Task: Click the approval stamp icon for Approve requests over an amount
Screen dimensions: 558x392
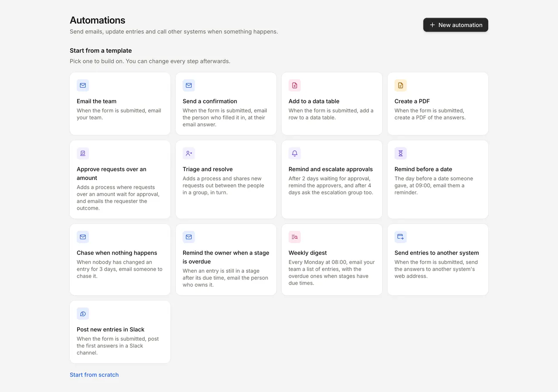Action: 83,153
